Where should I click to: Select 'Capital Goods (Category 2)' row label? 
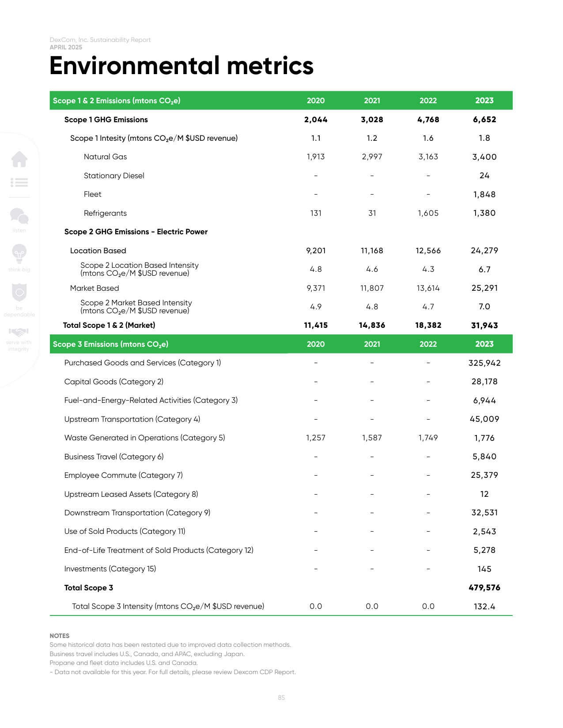pyautogui.click(x=114, y=382)
